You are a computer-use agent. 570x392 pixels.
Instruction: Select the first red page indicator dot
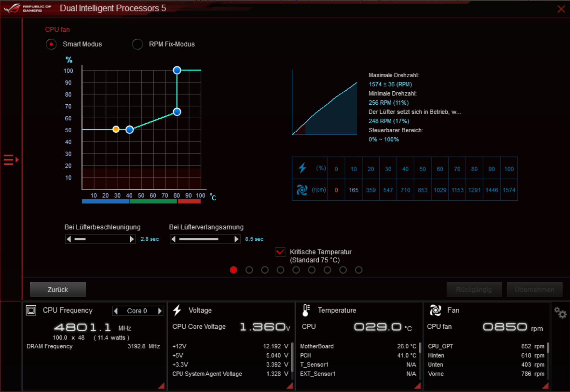point(233,270)
